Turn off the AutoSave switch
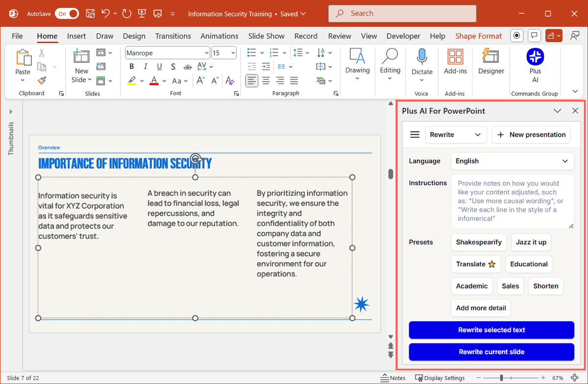This screenshot has width=588, height=384. pyautogui.click(x=67, y=14)
